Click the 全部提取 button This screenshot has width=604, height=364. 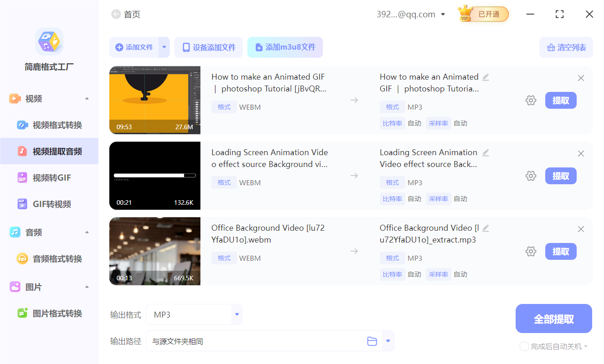point(553,318)
